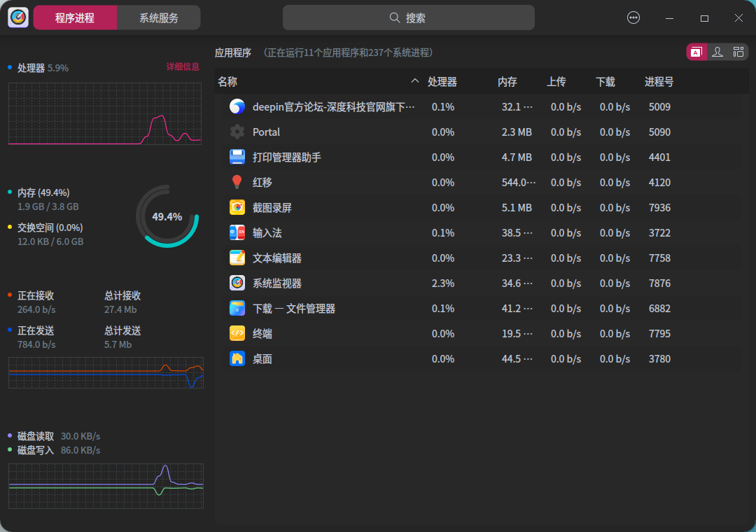Click the 终端 terminal process icon
756x532 pixels.
(x=237, y=333)
